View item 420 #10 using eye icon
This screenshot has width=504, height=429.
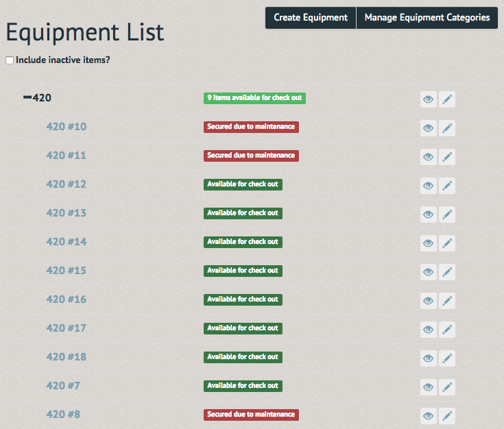click(428, 128)
